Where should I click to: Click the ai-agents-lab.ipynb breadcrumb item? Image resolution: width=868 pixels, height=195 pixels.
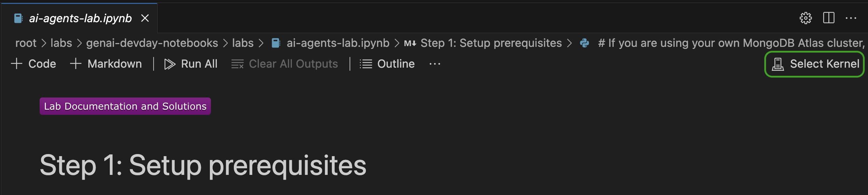[337, 43]
